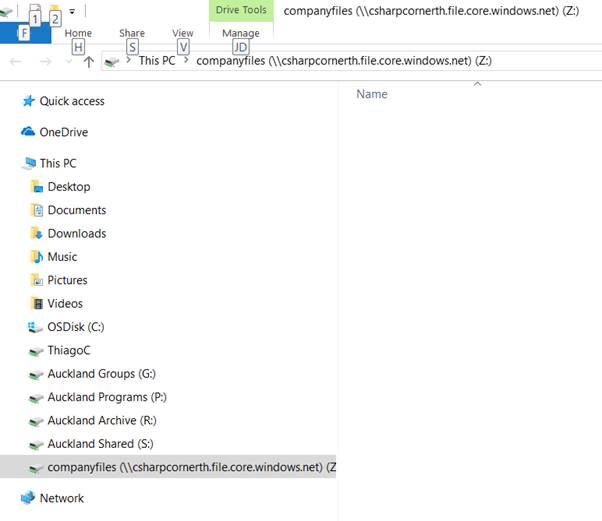This screenshot has width=602, height=521.
Task: Click This PC in the address breadcrumb
Action: [x=157, y=61]
